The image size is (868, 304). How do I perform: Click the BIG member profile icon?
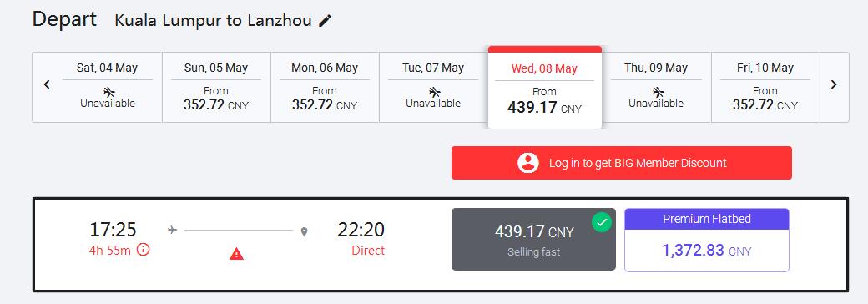[528, 163]
